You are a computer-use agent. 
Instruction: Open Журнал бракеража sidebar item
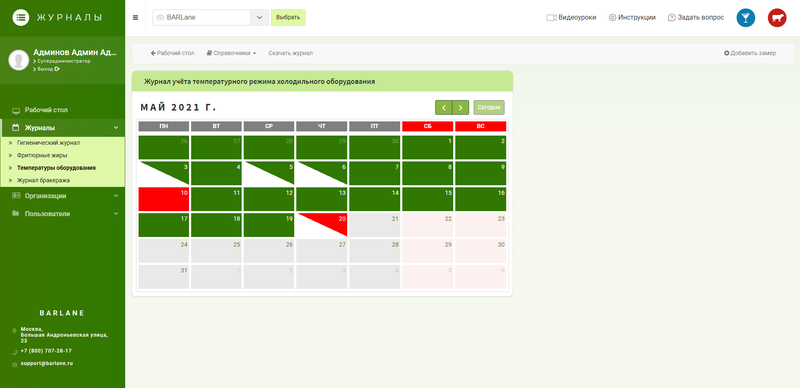coord(43,180)
